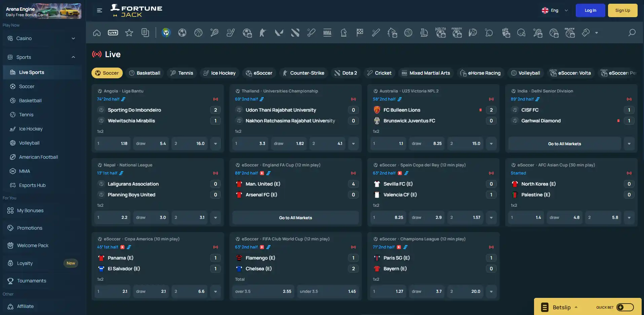Open the Eng language dropdown
The width and height of the screenshot is (644, 315).
[555, 10]
